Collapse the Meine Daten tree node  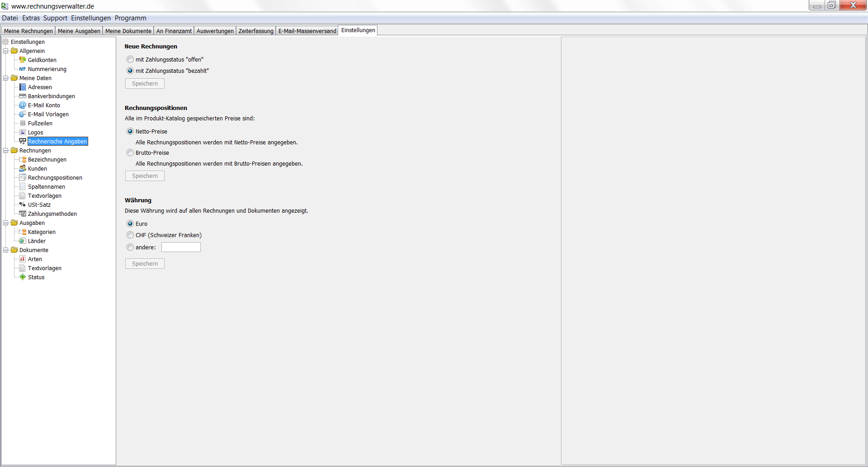6,78
